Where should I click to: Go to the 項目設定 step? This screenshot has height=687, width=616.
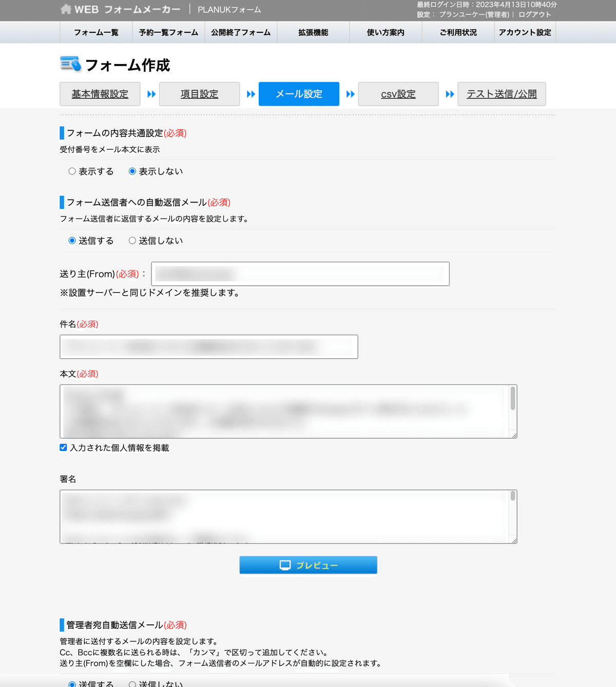[x=199, y=94]
